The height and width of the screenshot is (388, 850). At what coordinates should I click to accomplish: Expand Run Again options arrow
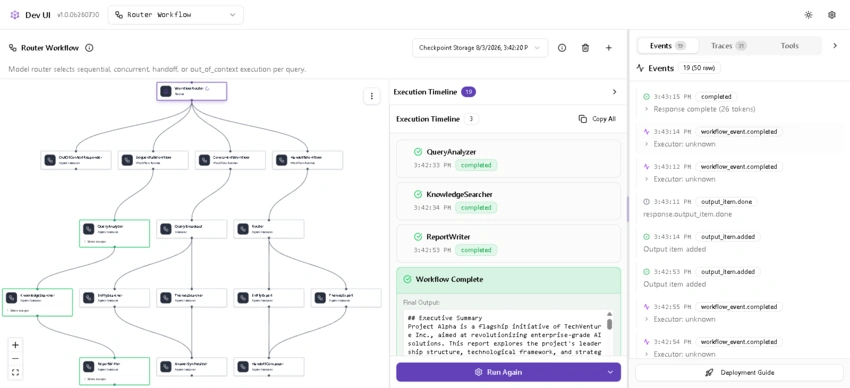(x=610, y=372)
